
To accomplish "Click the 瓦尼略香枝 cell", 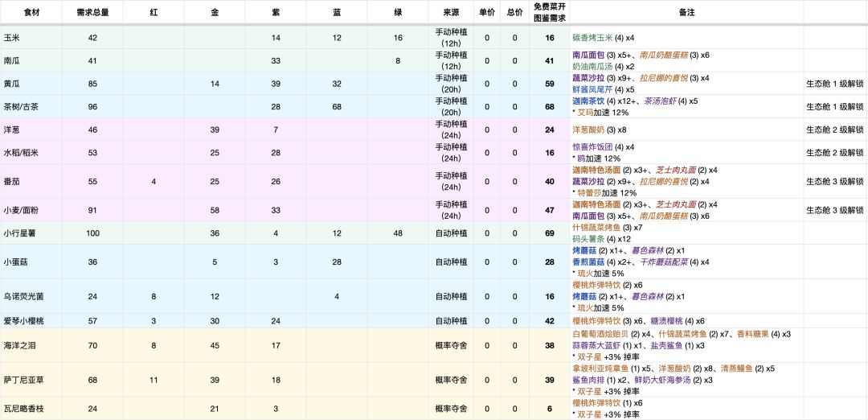I will coord(31,409).
